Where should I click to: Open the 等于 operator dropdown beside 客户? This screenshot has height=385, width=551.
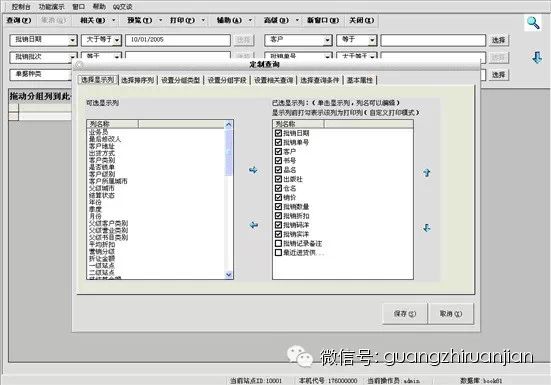tap(372, 40)
